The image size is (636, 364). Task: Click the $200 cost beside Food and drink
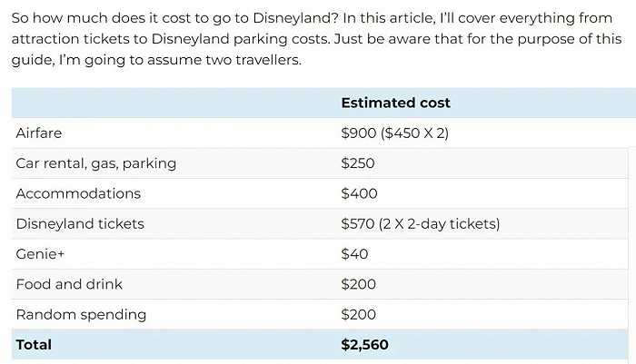click(358, 284)
